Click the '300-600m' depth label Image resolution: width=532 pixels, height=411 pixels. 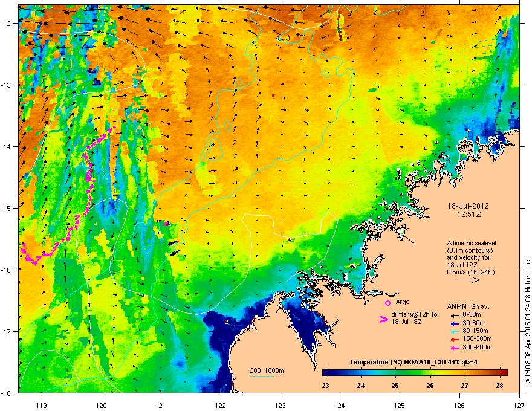[478, 348]
